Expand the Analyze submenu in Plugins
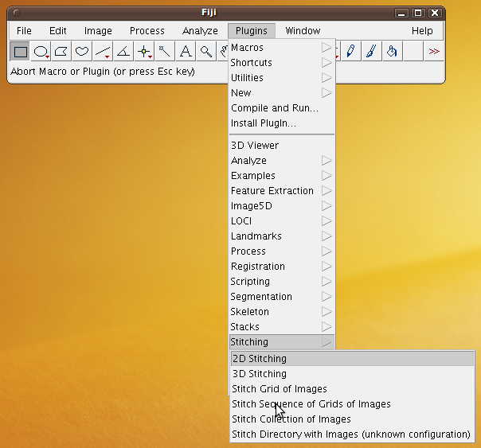The image size is (481, 448). [x=282, y=160]
